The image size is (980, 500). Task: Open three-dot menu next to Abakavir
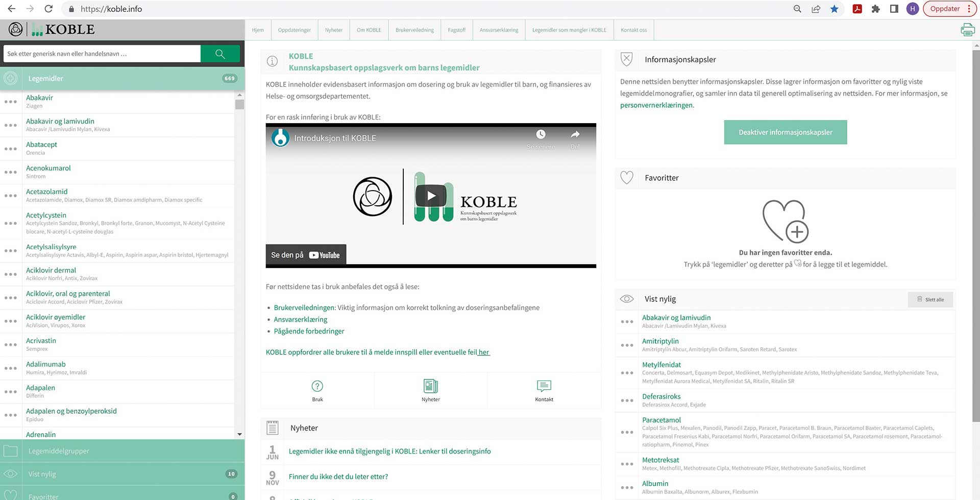(11, 102)
